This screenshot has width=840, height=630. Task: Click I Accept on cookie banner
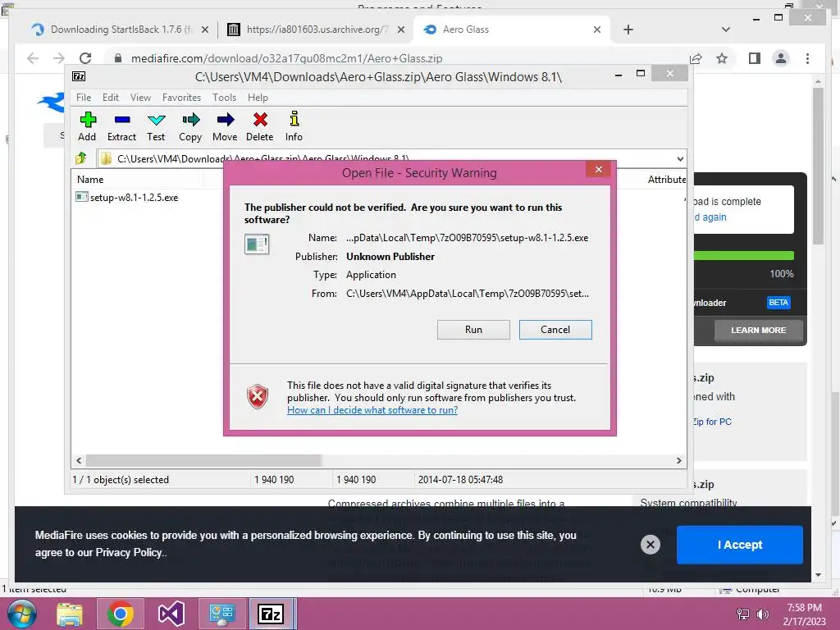[x=740, y=545]
